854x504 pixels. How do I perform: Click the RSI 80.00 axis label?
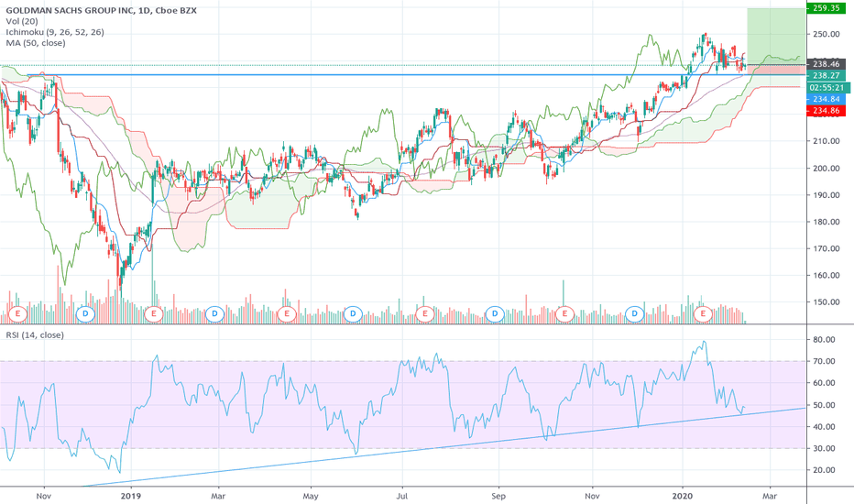pos(824,339)
